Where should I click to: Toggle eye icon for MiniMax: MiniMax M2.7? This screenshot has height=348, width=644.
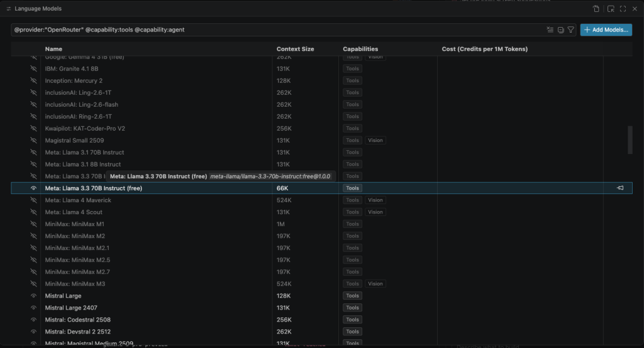[x=34, y=271]
